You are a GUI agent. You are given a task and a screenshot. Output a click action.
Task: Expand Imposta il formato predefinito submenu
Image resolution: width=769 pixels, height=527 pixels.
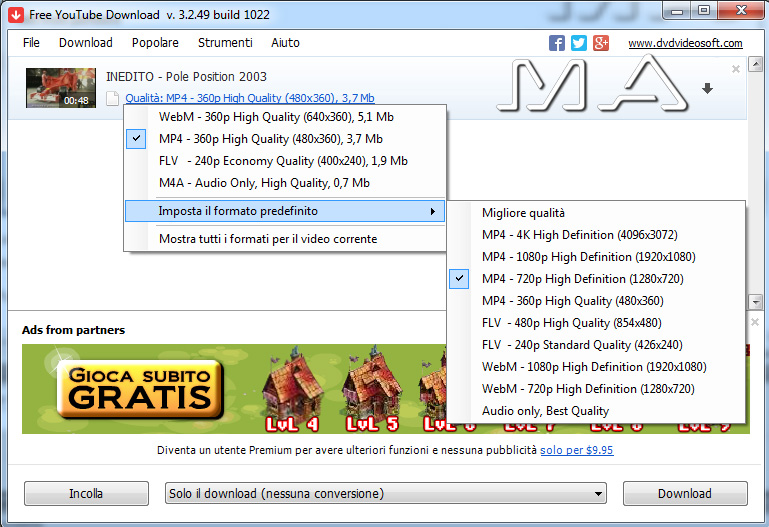pyautogui.click(x=284, y=211)
